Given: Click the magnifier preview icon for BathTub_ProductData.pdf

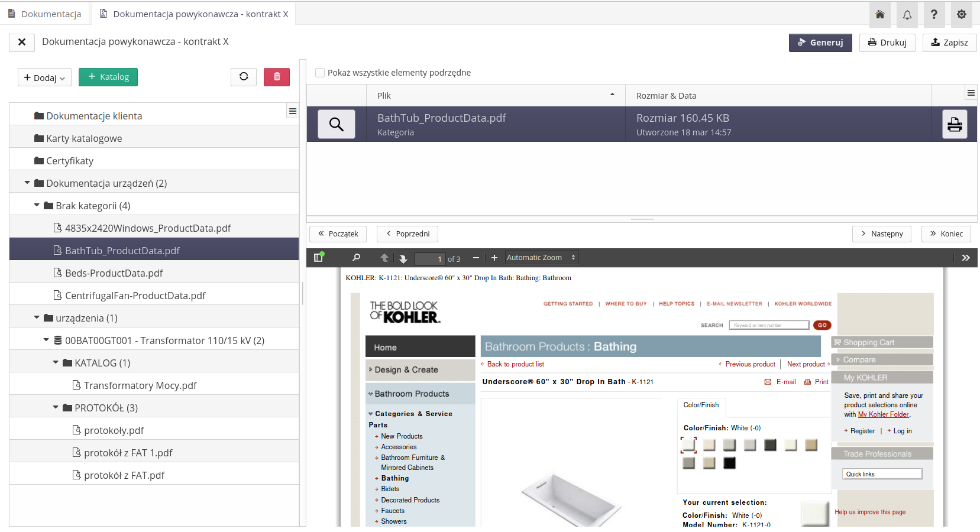Looking at the screenshot, I should click(x=337, y=124).
